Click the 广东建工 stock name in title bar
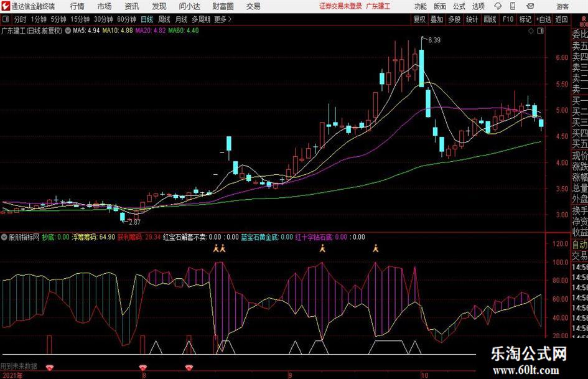Image resolution: width=588 pixels, height=379 pixels. pos(378,6)
